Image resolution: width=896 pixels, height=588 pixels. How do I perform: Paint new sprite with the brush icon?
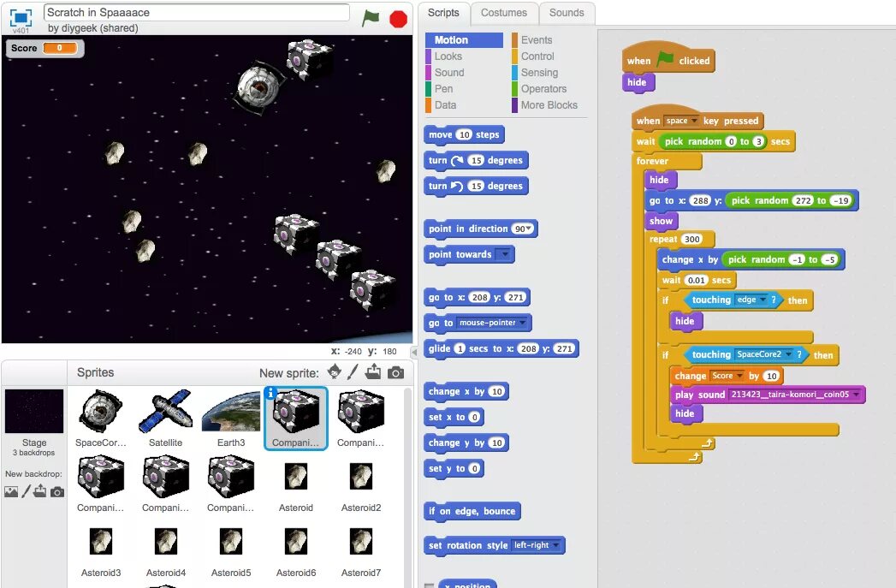click(x=353, y=372)
